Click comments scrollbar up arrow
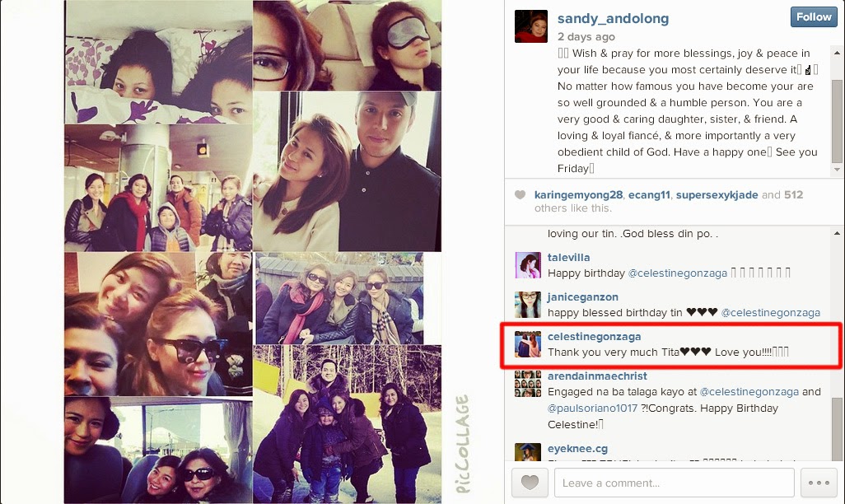This screenshot has height=504, width=845. pyautogui.click(x=837, y=233)
